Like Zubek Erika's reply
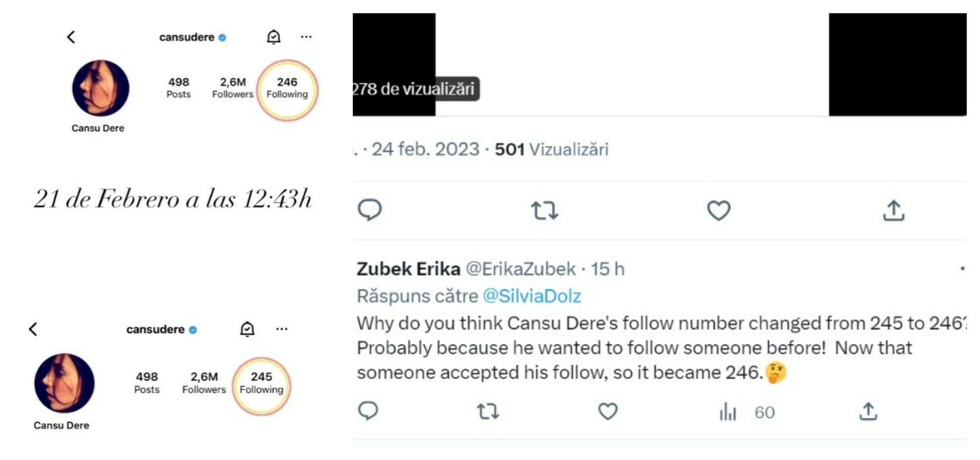 click(x=608, y=411)
